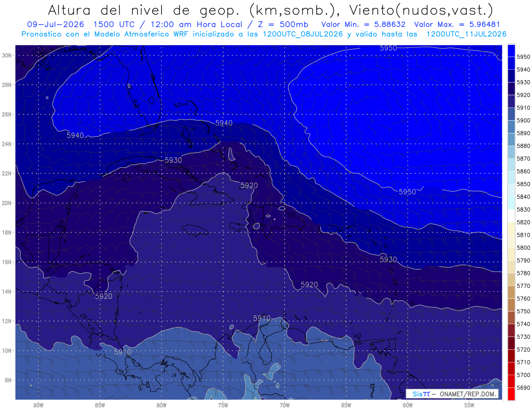The image size is (532, 411).
Task: Click the '65W' longitude axis label
Action: (x=346, y=405)
